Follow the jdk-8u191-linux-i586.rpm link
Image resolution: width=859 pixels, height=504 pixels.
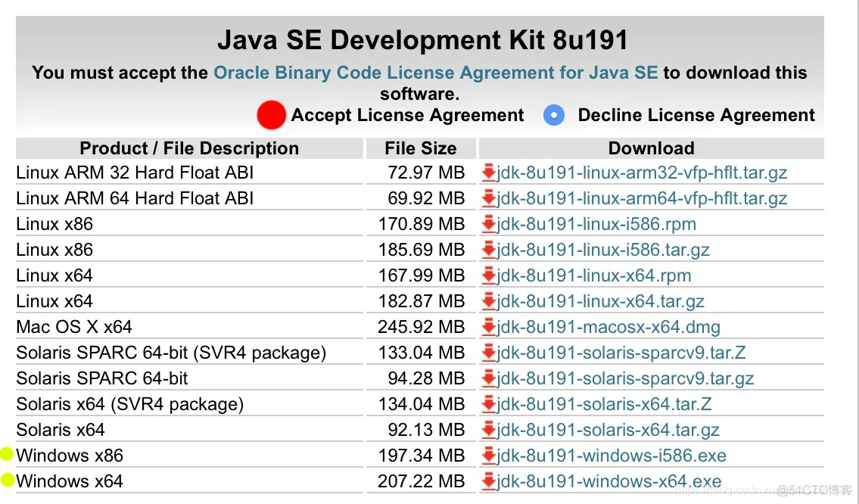[x=596, y=224]
